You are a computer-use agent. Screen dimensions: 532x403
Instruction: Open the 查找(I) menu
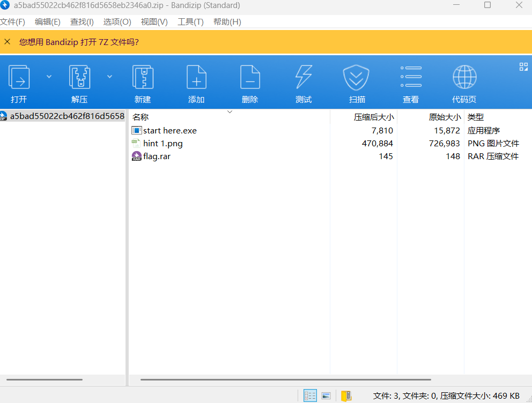click(x=82, y=22)
